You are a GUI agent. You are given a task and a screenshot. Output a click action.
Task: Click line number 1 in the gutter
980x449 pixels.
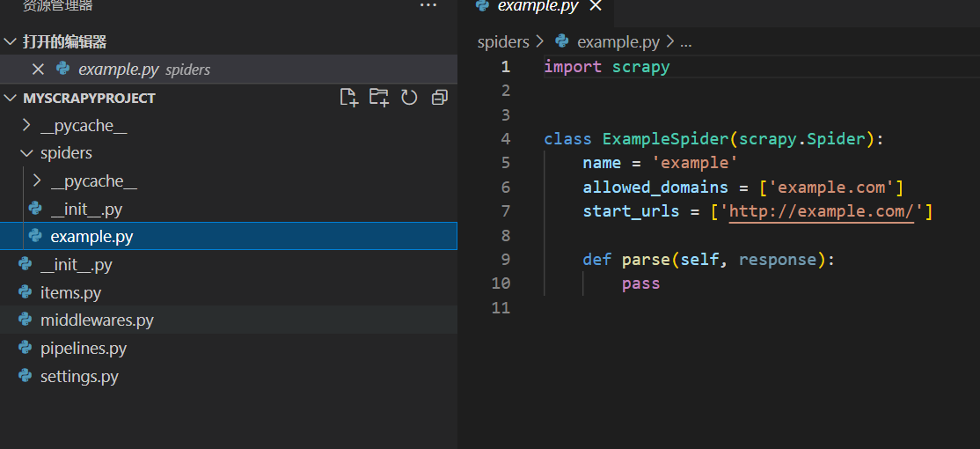(505, 67)
